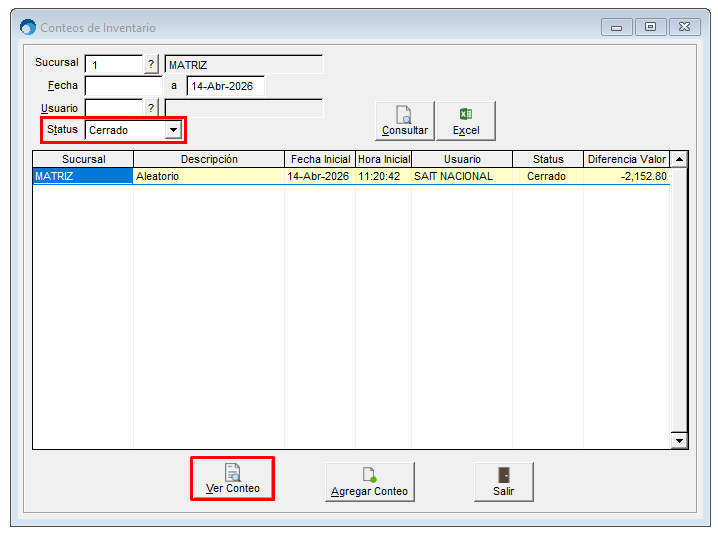Viewport: 718px width, 533px height.
Task: Click the Sucursal number input field
Action: click(114, 64)
